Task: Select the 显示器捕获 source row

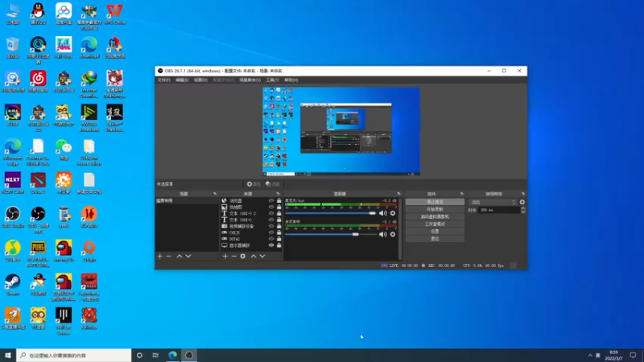Action: pos(251,245)
